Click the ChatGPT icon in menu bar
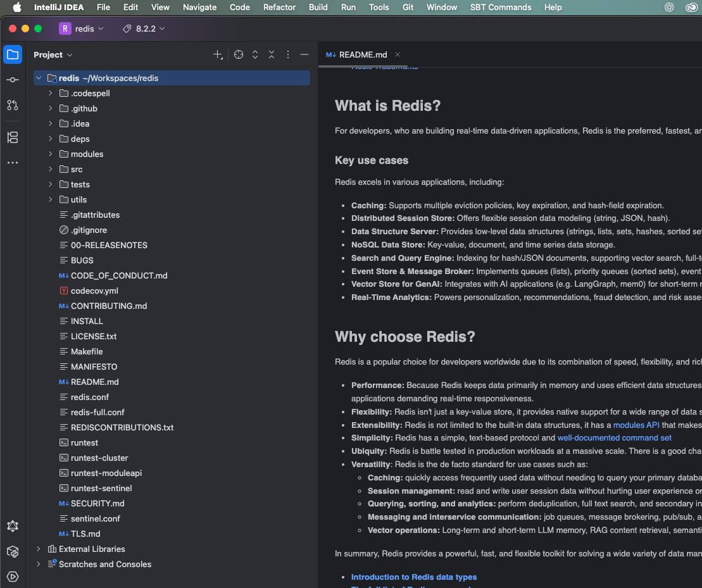Screen dimensions: 702x588 [669, 7]
